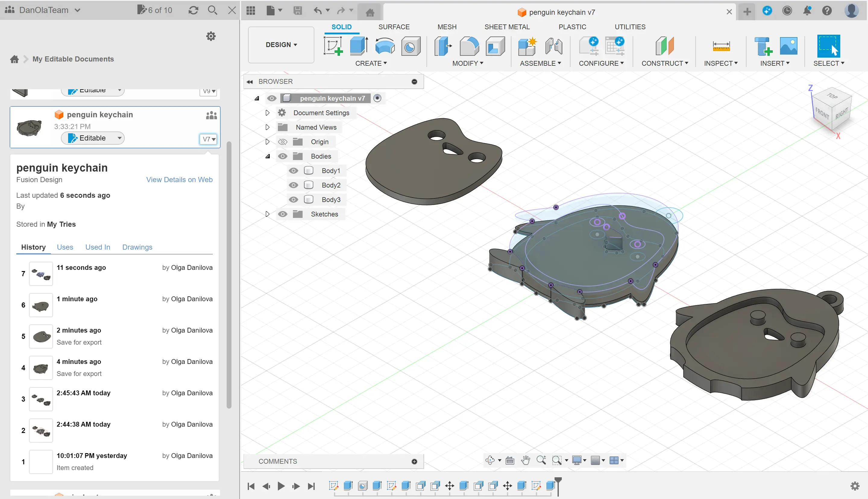Undo the last action
The height and width of the screenshot is (499, 868).
pyautogui.click(x=318, y=11)
